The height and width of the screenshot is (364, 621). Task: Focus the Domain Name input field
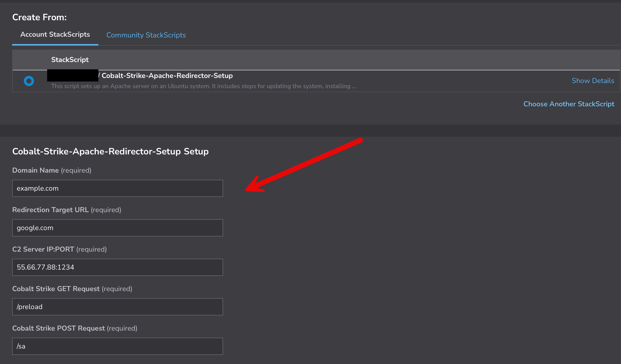point(118,188)
